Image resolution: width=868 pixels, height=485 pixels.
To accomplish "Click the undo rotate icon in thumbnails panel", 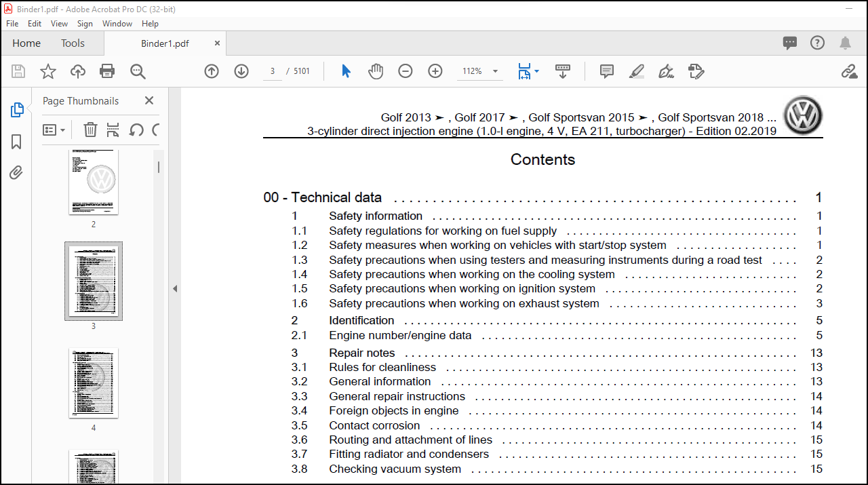I will (x=136, y=130).
